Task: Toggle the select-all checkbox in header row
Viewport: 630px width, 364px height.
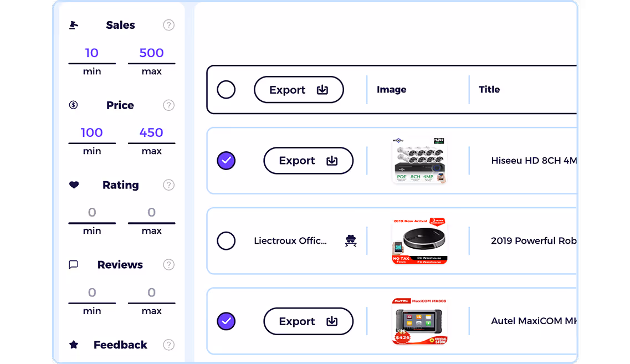Action: coord(226,90)
